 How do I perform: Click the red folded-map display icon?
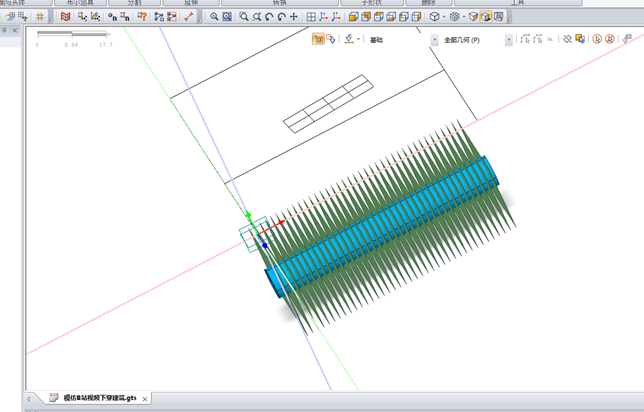(x=65, y=17)
